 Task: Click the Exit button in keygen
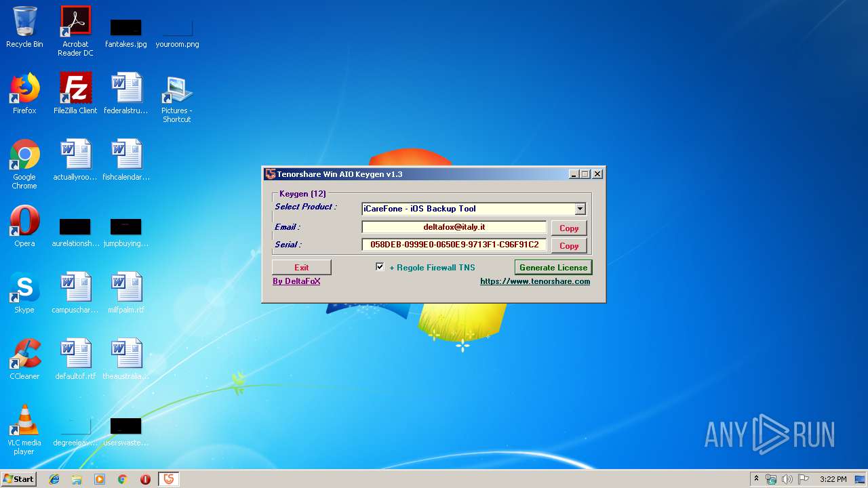pos(302,268)
